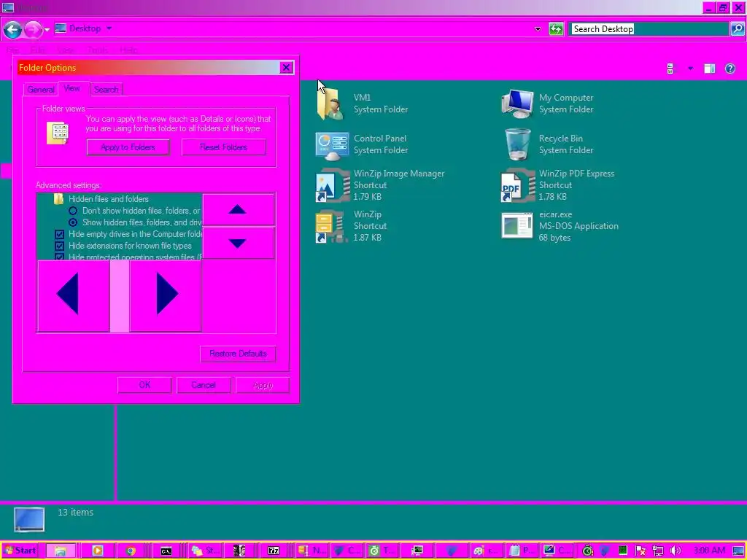
Task: Select the WinZip Image Manager shortcut
Action: 332,185
